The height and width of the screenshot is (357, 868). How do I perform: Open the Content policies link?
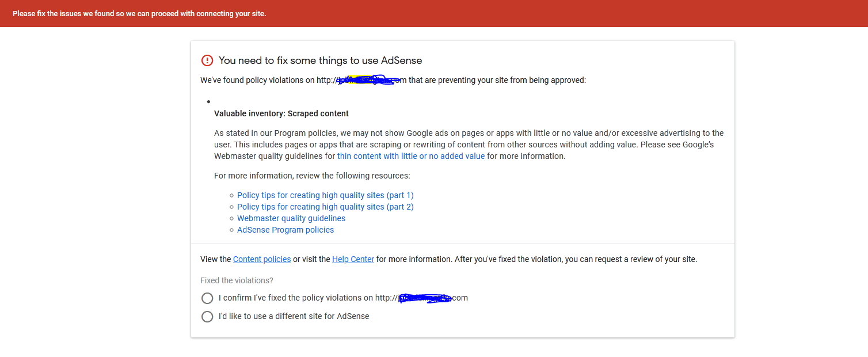[x=262, y=259]
